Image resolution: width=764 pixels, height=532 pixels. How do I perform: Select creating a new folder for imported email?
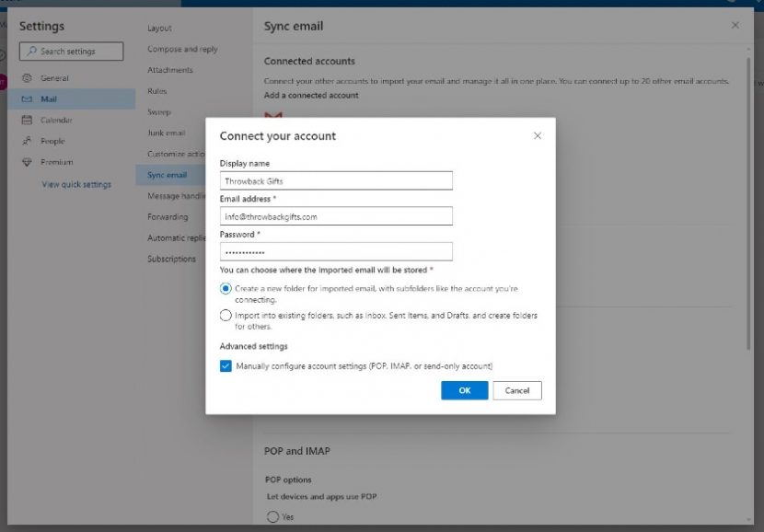coord(226,288)
